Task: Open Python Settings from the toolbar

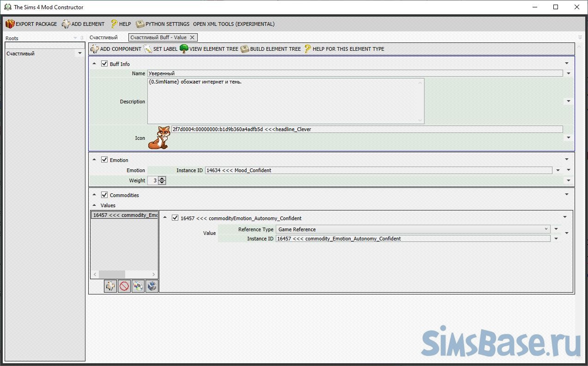Action: [163, 24]
